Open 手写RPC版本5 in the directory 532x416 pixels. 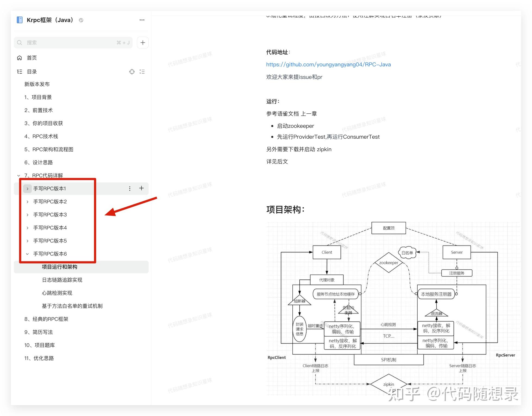[50, 241]
